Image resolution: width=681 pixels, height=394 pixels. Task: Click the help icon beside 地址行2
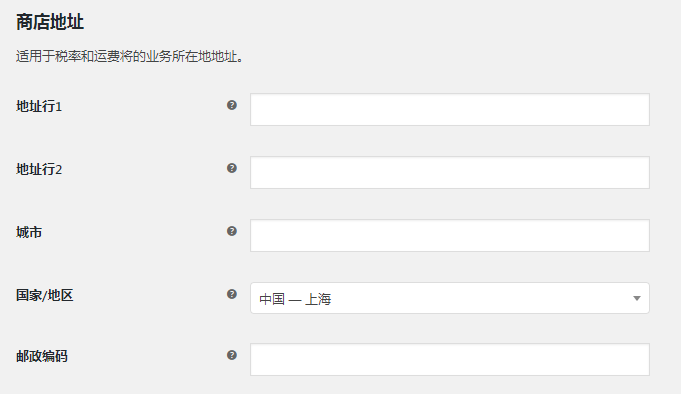232,168
